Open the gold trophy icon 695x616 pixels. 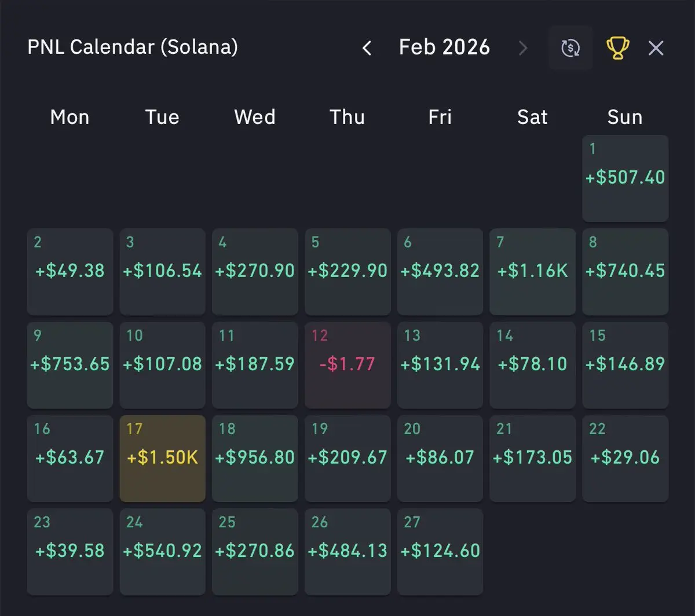(x=617, y=48)
